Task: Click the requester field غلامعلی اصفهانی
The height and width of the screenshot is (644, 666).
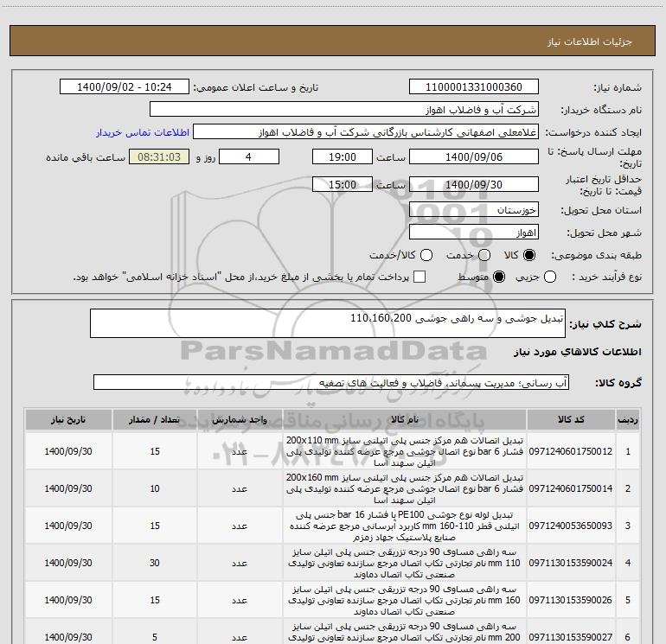Action: coord(366,132)
